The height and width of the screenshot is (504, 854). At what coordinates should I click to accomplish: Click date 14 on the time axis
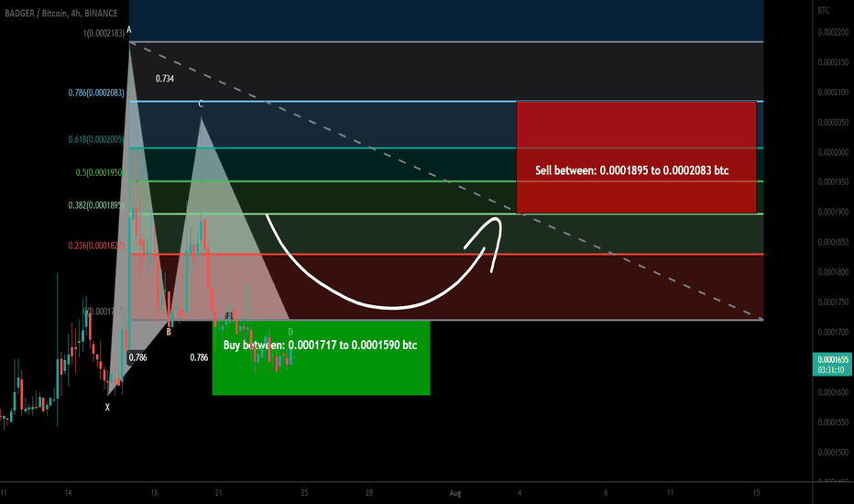coord(68,493)
